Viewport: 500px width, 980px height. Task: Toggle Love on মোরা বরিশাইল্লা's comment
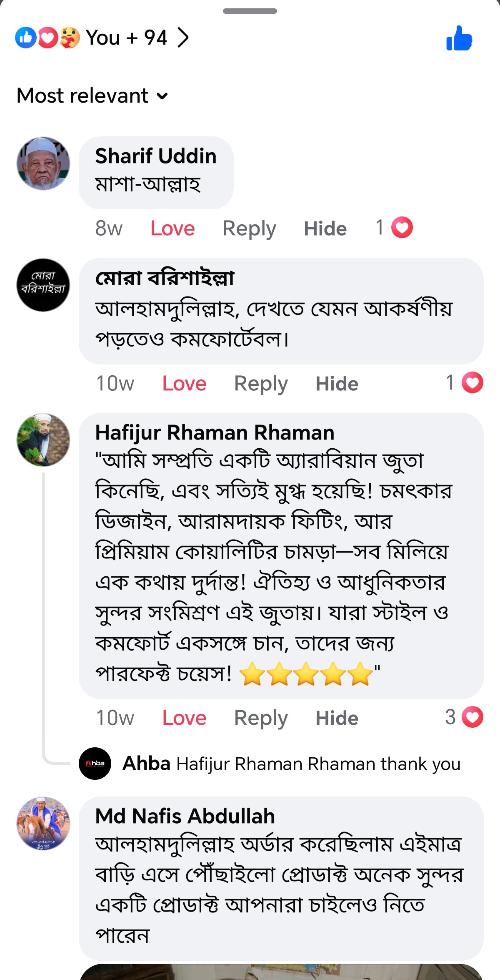[x=185, y=383]
